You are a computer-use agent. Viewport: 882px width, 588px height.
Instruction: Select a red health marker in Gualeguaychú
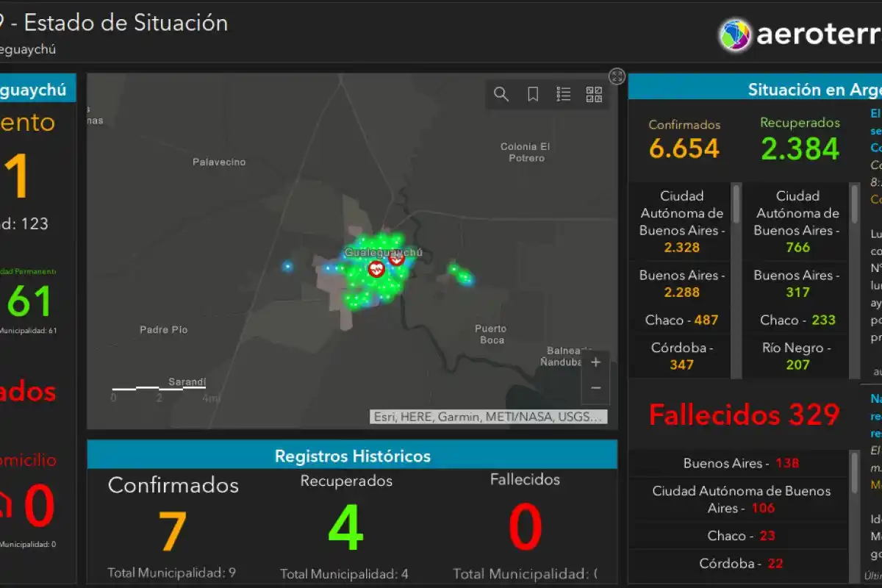click(x=376, y=269)
